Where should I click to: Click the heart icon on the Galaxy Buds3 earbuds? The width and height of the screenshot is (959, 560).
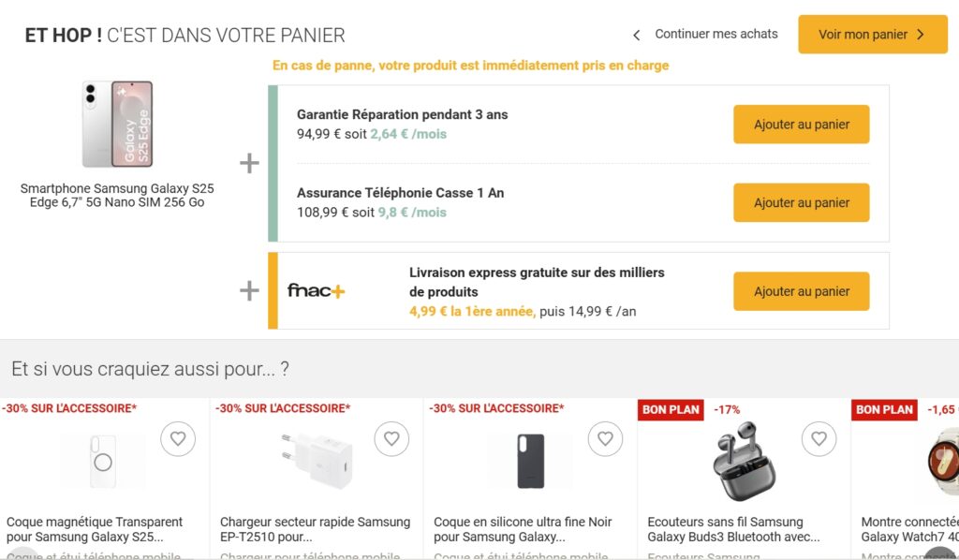click(819, 438)
